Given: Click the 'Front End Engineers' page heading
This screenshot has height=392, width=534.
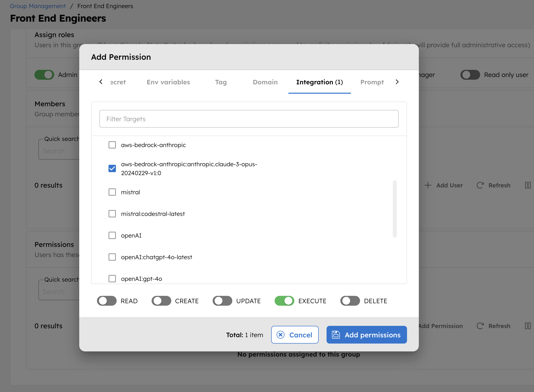Looking at the screenshot, I should coord(58,18).
